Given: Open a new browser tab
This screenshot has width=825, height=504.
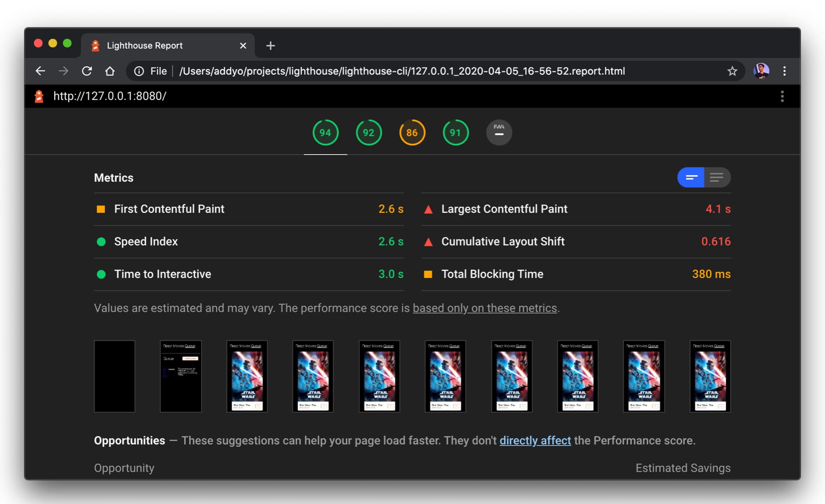Looking at the screenshot, I should 270,46.
